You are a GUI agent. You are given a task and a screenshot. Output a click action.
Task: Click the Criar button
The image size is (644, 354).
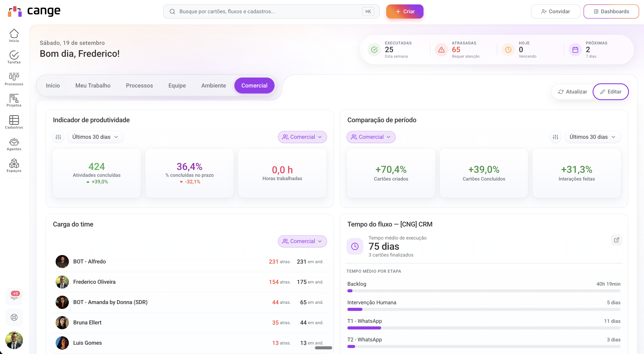[x=405, y=11]
